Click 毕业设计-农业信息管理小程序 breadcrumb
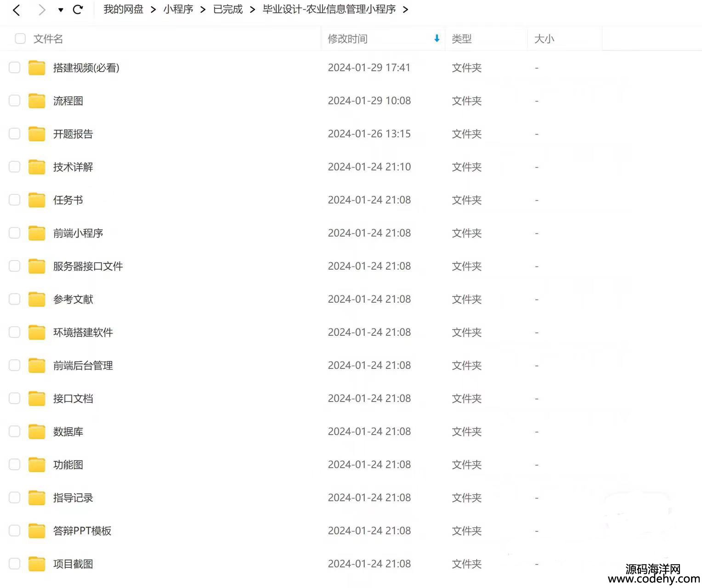This screenshot has width=702, height=588. 329,9
